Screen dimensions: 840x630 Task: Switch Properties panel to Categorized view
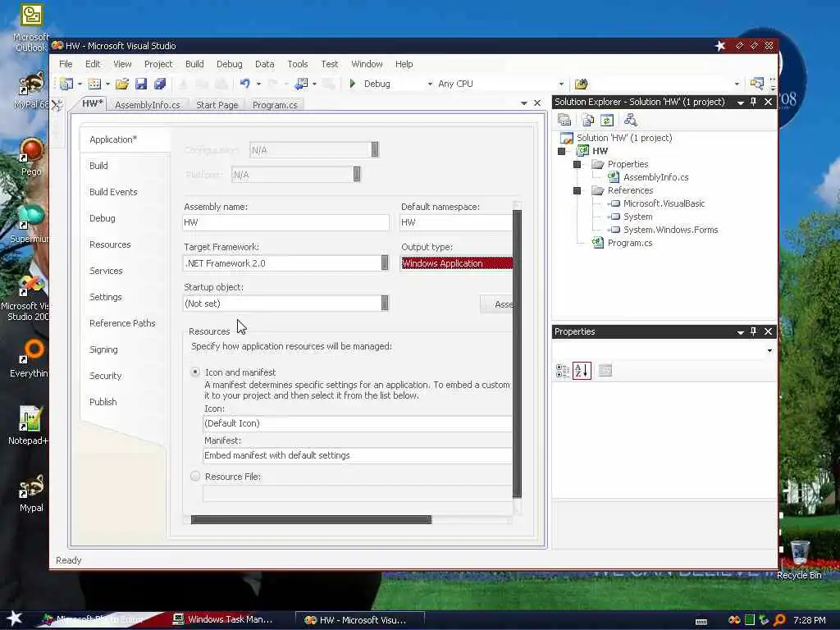tap(563, 371)
